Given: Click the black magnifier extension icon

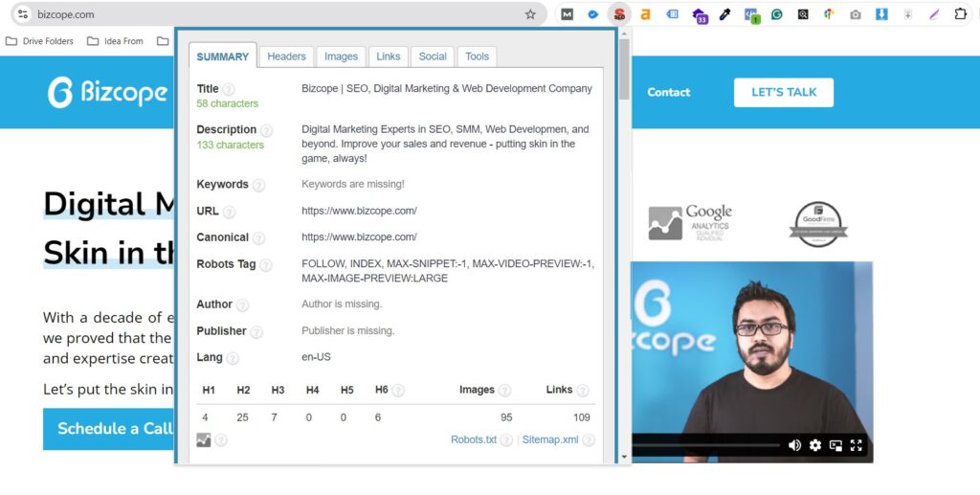Looking at the screenshot, I should point(803,14).
